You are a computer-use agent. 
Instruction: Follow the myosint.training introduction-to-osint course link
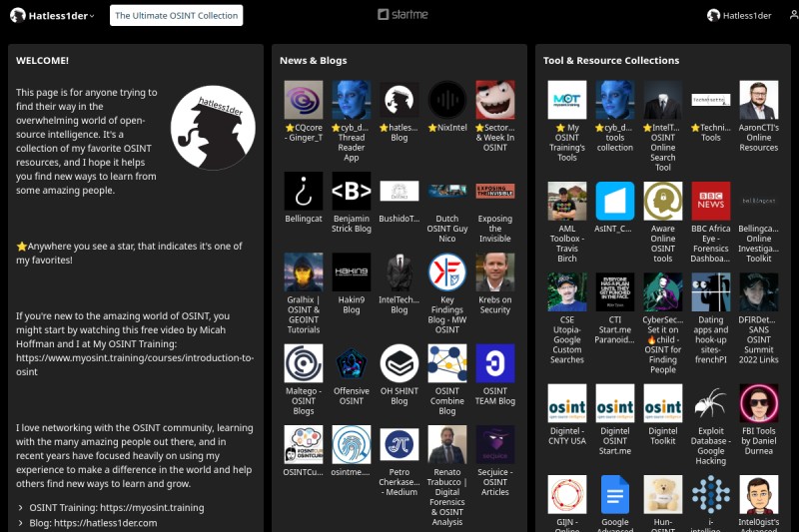(135, 364)
